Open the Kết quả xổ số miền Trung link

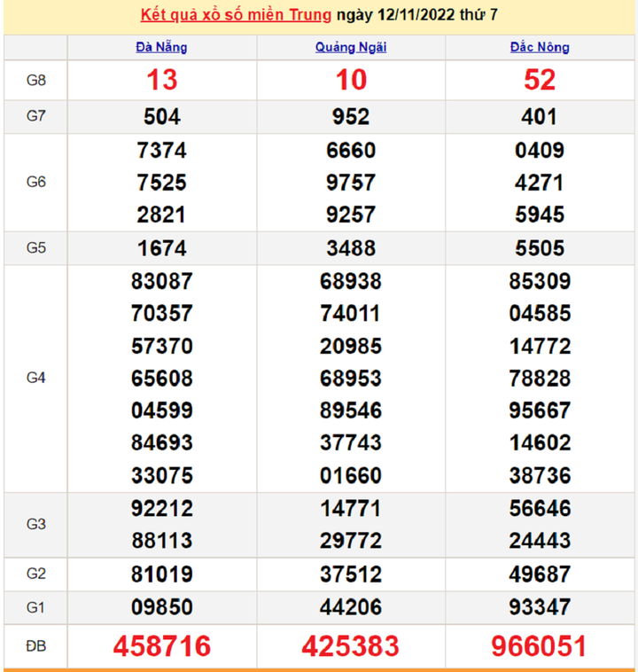(236, 15)
